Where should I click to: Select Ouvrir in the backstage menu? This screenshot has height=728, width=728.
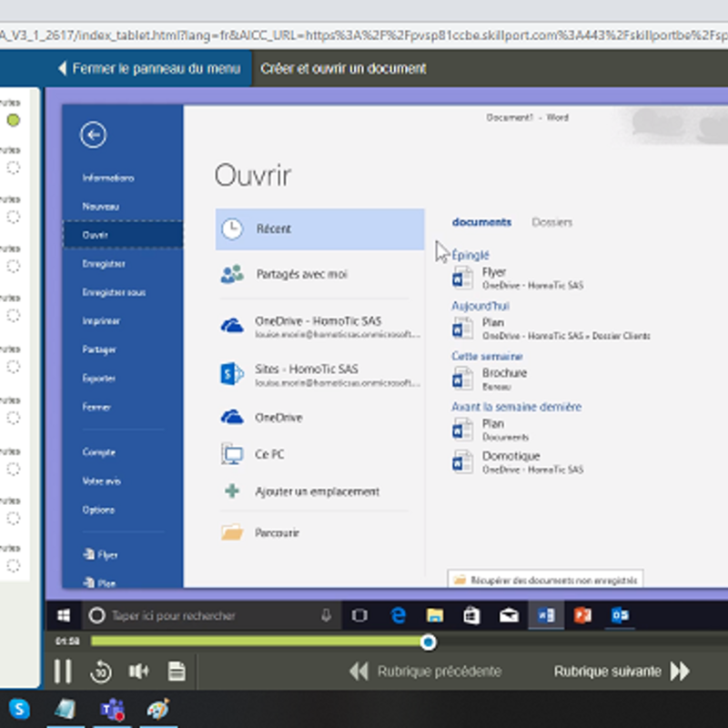[123, 235]
